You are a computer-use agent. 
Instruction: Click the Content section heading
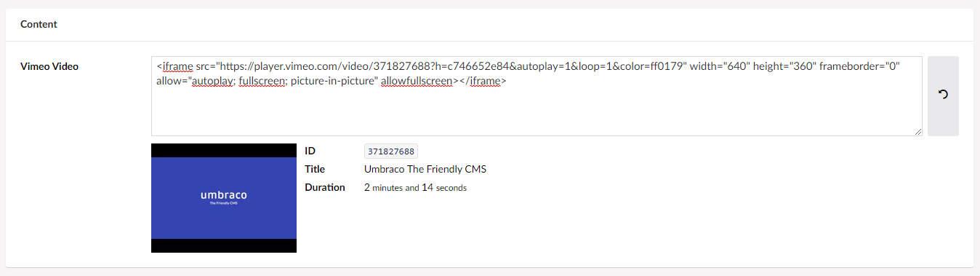point(39,24)
